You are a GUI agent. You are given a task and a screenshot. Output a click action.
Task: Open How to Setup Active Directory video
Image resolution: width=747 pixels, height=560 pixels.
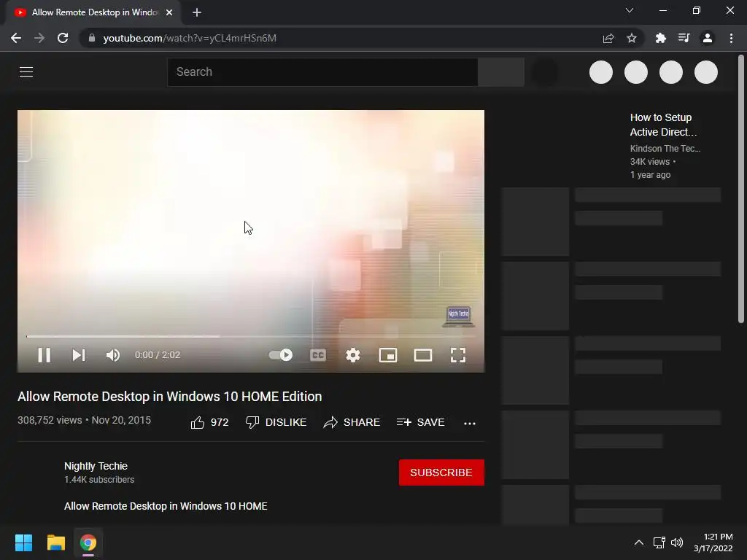pos(663,125)
